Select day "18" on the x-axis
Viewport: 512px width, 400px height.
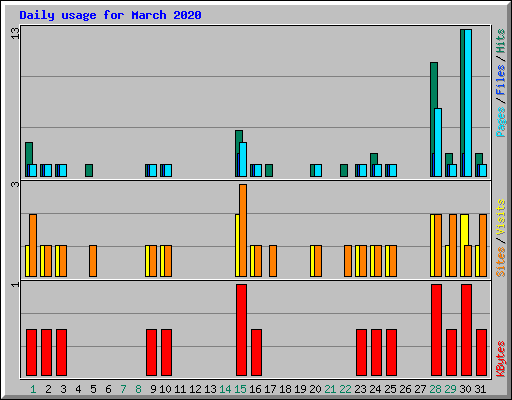coord(285,389)
